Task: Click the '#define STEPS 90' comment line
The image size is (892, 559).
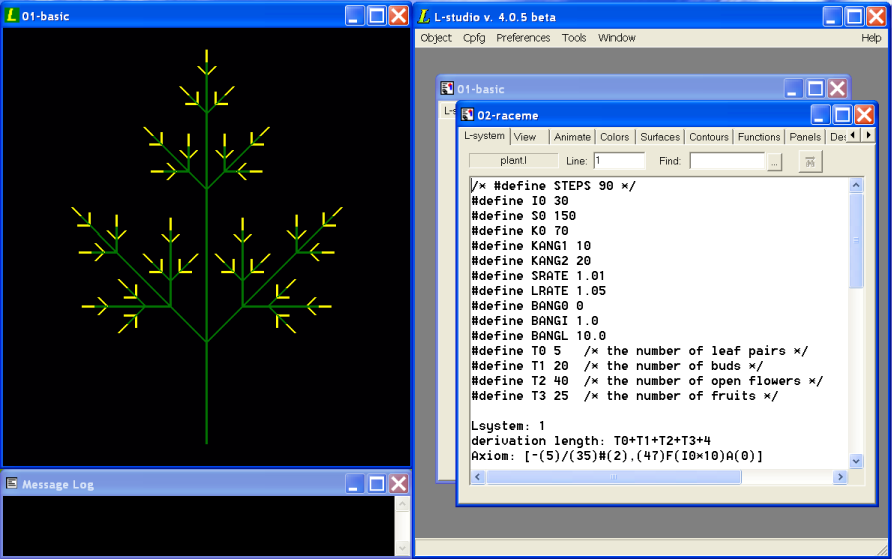Action: [x=553, y=186]
